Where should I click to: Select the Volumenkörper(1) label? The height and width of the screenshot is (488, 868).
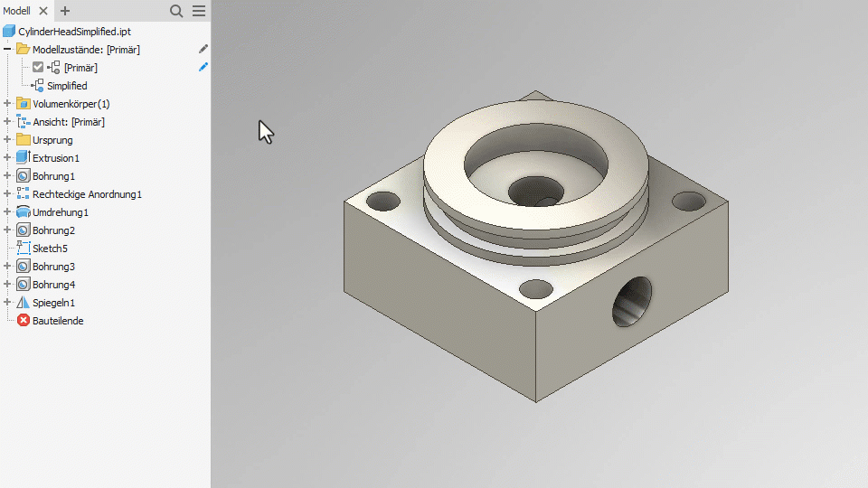[71, 104]
